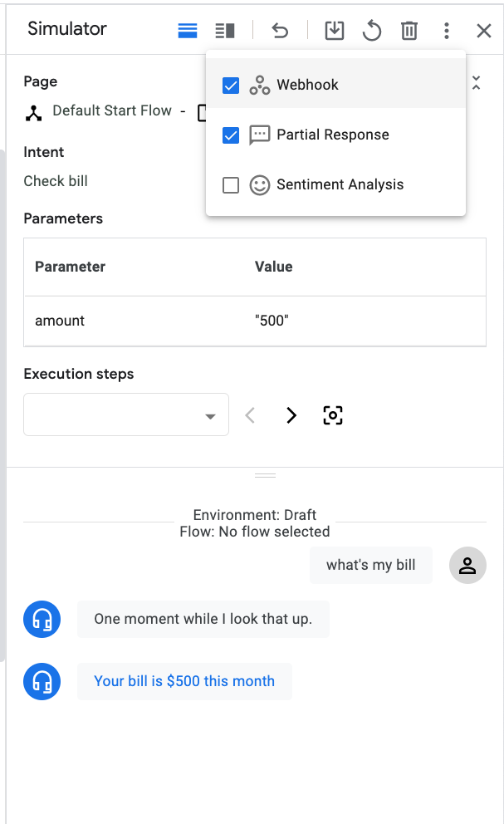Click the undo arrow in Simulator toolbar
504x824 pixels.
(x=280, y=31)
